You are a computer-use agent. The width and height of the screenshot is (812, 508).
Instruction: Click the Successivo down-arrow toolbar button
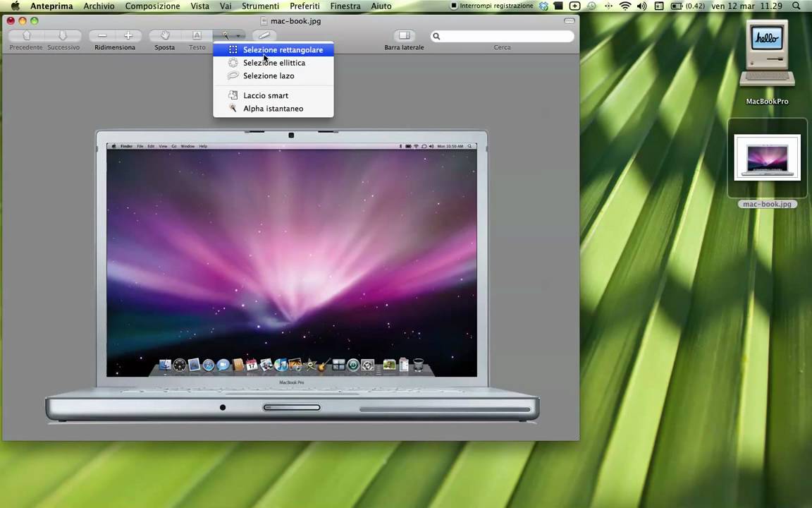(63, 35)
